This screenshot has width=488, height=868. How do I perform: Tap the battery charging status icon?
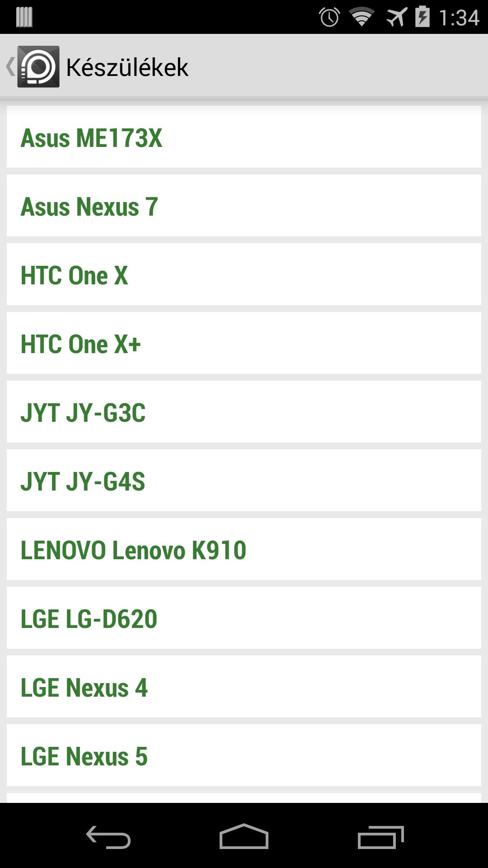point(422,17)
